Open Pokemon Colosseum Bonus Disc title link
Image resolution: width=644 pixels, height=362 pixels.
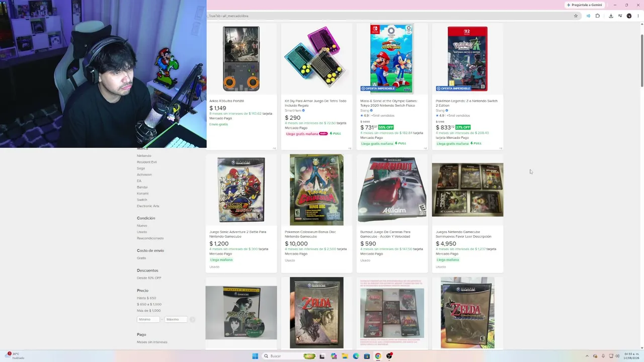[x=310, y=234]
